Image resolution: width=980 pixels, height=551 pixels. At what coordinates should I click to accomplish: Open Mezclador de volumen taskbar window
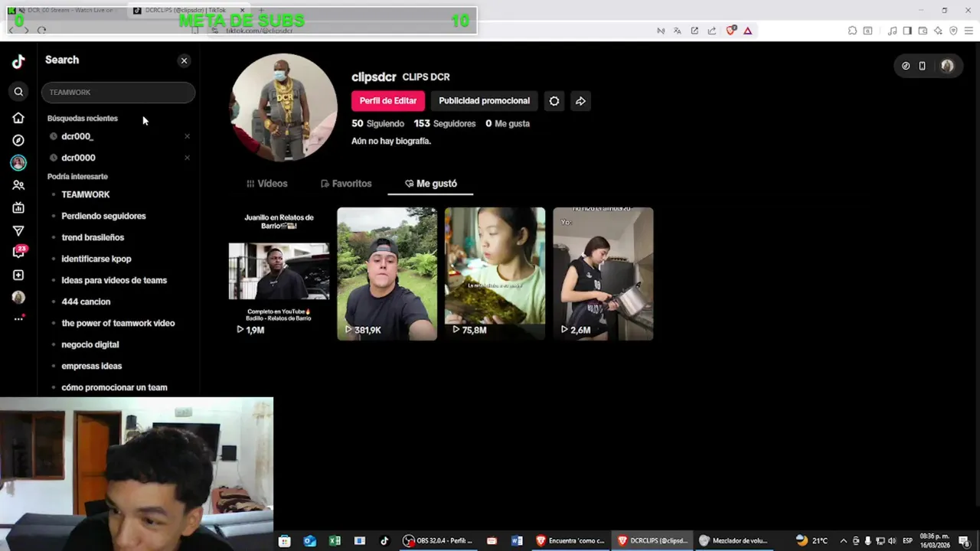[x=733, y=540]
